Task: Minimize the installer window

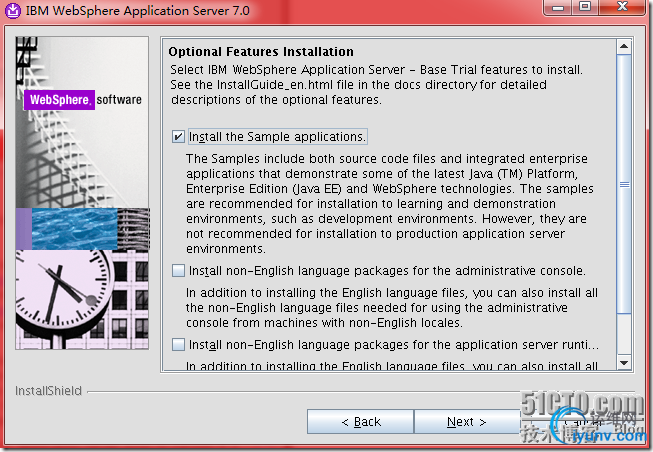Action: 558,7
